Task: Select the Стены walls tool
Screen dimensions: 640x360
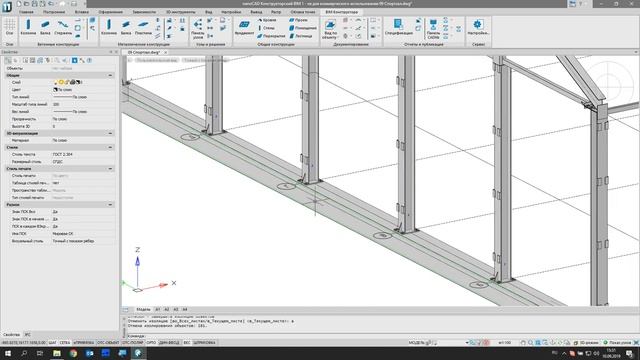Action: pos(267,28)
